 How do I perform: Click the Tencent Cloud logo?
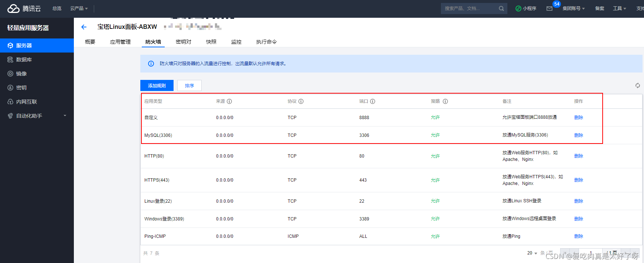24,9
